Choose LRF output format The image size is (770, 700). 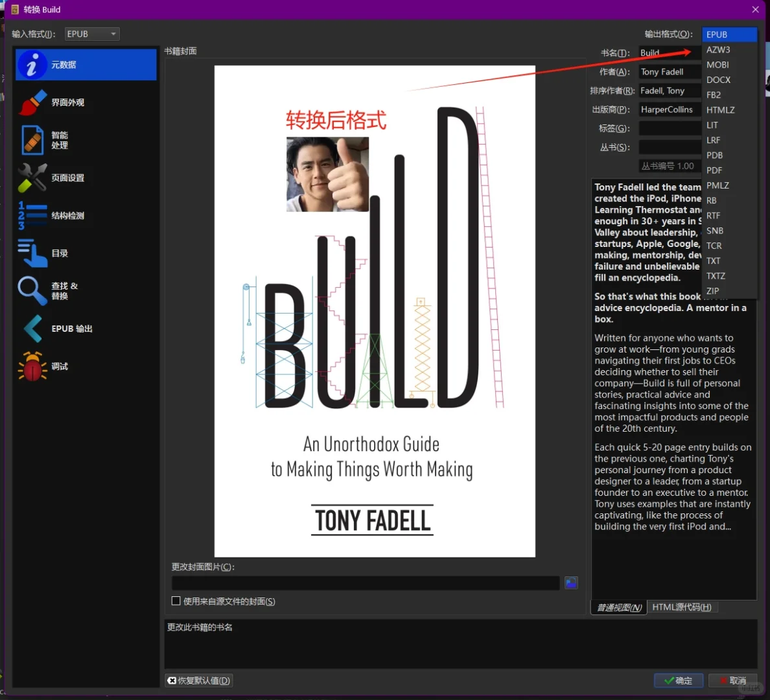[x=729, y=140]
